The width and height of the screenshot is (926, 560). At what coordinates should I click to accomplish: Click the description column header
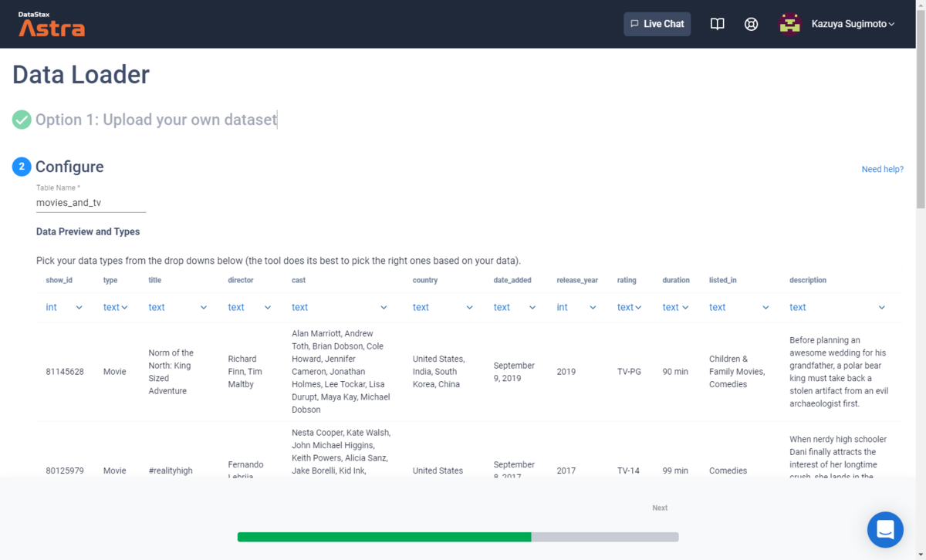[x=808, y=280]
